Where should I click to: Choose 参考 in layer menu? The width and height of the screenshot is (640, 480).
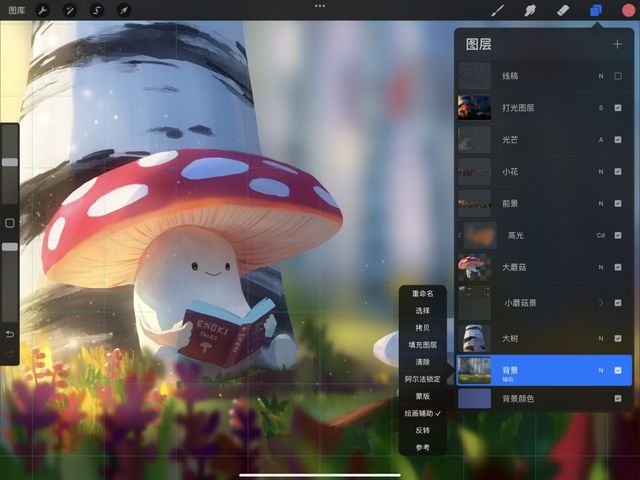tap(422, 447)
